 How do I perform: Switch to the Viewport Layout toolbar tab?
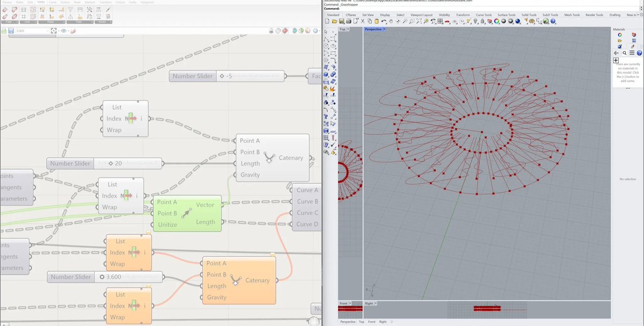point(421,15)
